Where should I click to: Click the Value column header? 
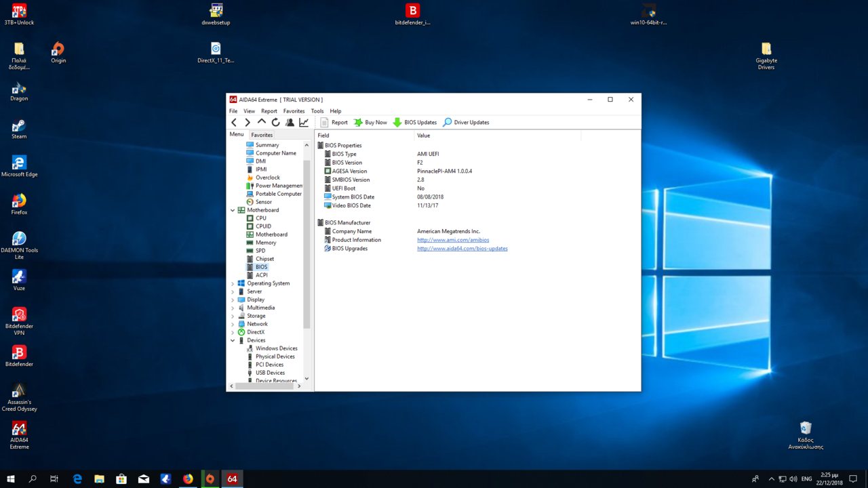(498, 136)
